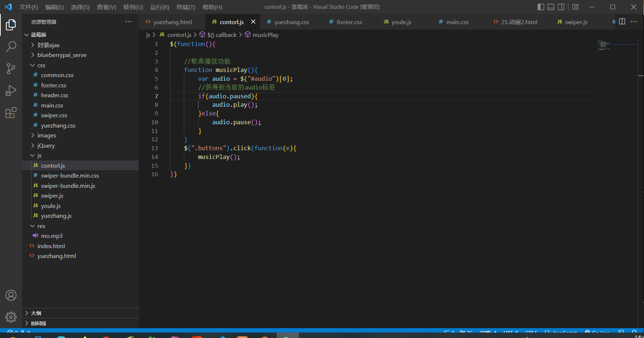
Task: Open the Accounts menu icon
Action: 11,295
